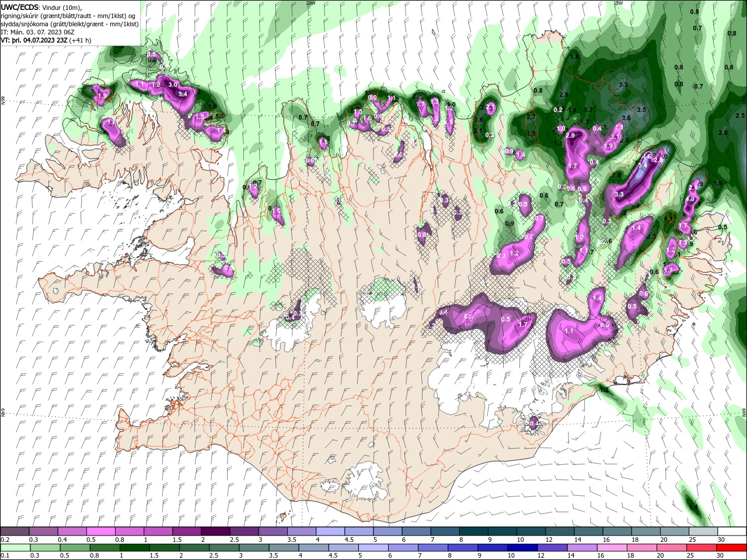Click the '3.0' value beside 3.4
This screenshot has height=560, width=747.
tap(173, 85)
